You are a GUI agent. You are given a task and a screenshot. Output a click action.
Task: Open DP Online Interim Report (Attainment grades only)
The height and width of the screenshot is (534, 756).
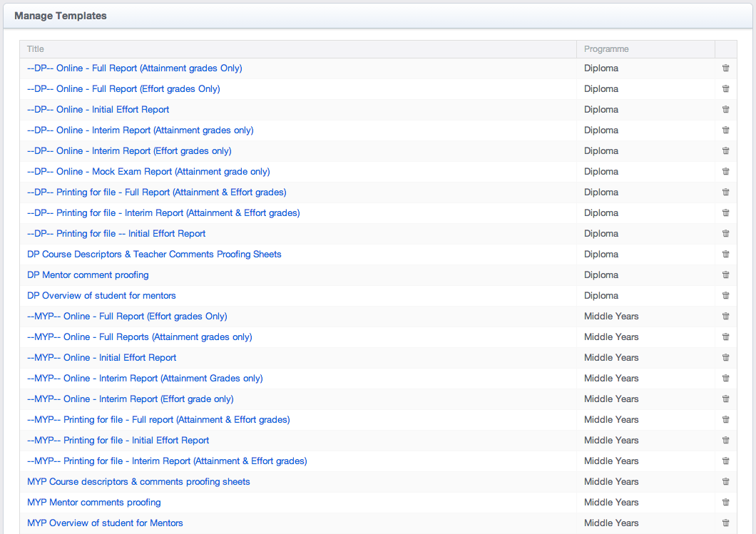[141, 130]
